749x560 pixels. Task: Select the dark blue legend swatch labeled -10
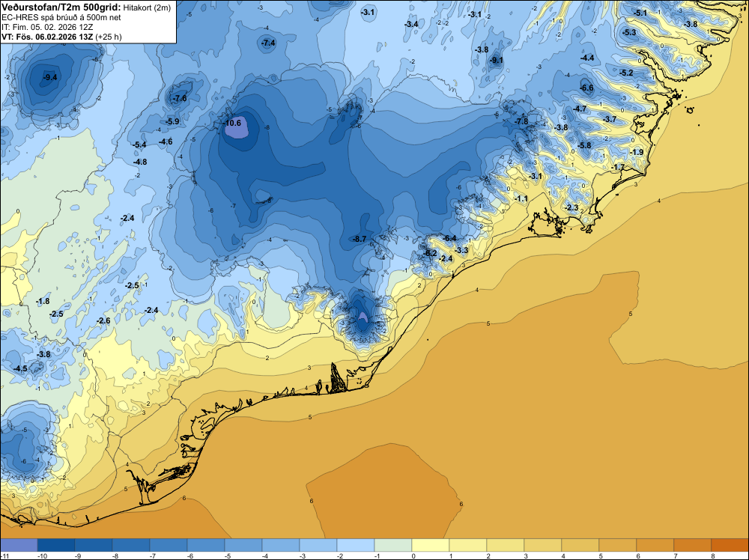click(x=56, y=545)
